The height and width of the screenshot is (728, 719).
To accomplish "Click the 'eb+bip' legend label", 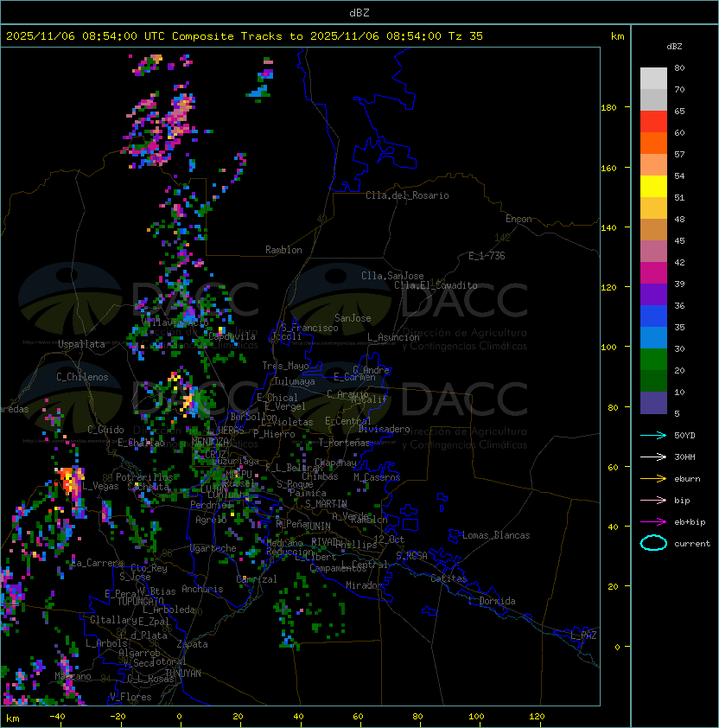I will (690, 522).
